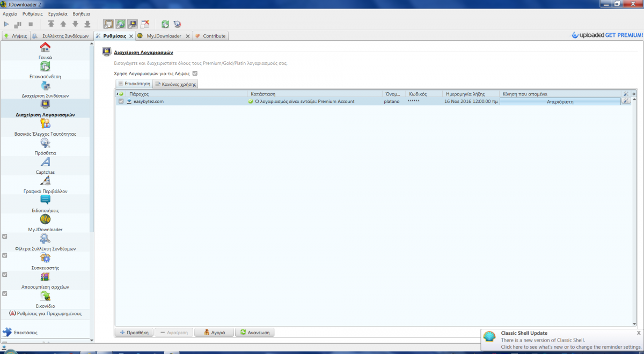Image resolution: width=644 pixels, height=354 pixels.
Task: Click the reconnect now toolbar icon
Action: [165, 24]
